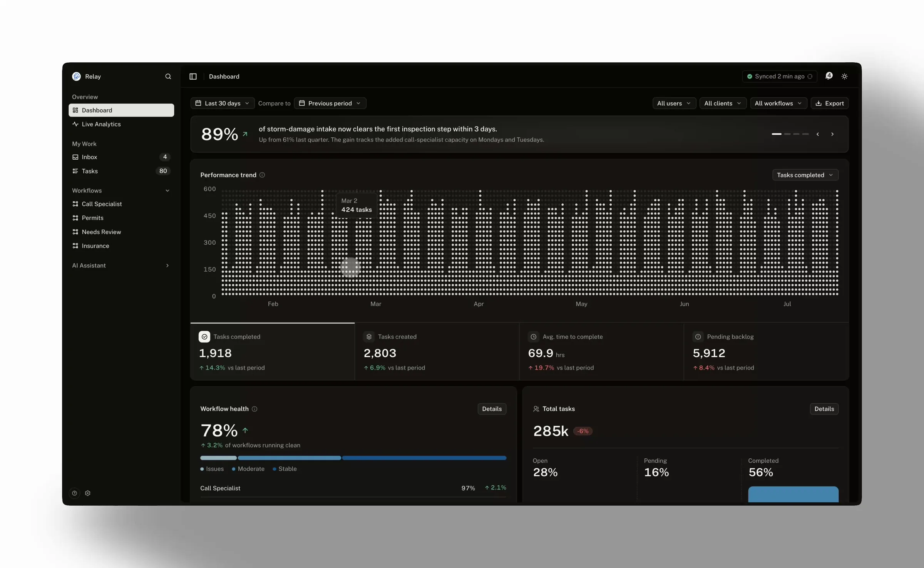Select the second insight page indicator
This screenshot has width=924, height=568.
[787, 134]
